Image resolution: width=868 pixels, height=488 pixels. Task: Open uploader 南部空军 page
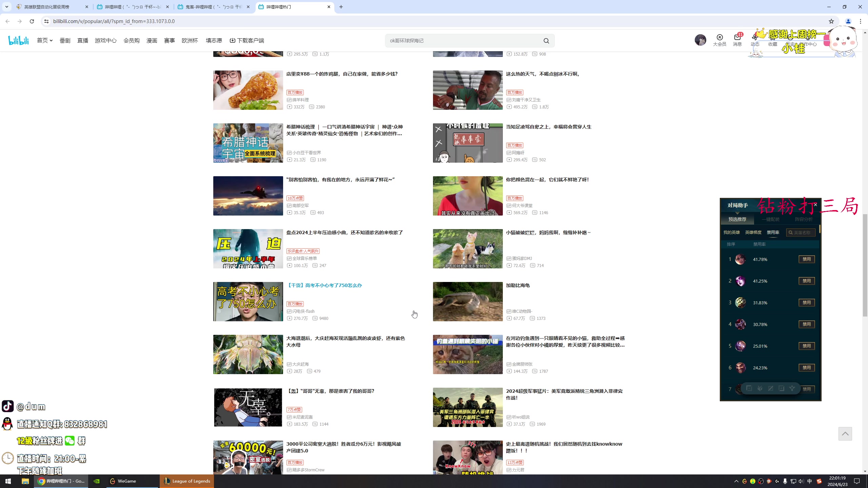(x=300, y=206)
